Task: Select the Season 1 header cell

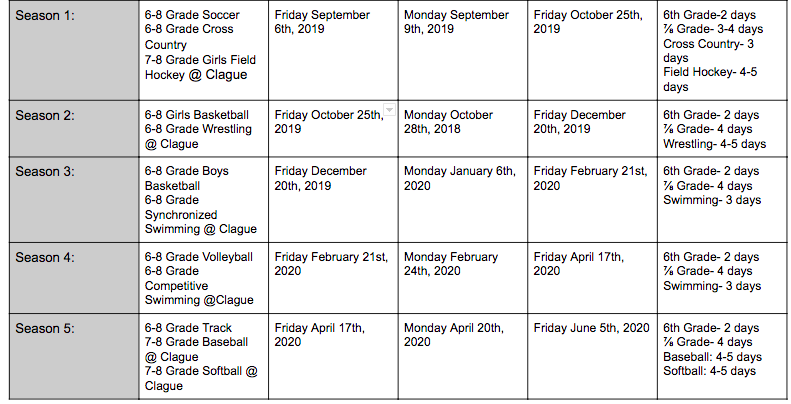Action: 74,50
